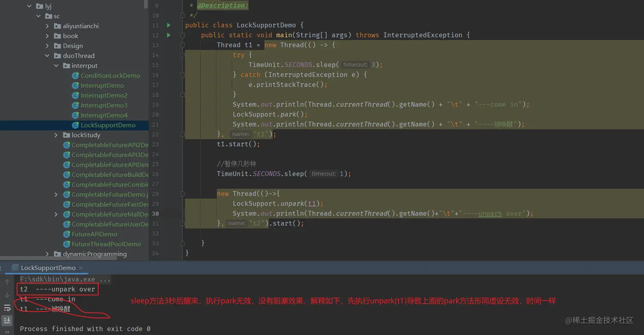
Task: Click the class icon of CompletableFutureAPI2De
Action: [x=66, y=145]
